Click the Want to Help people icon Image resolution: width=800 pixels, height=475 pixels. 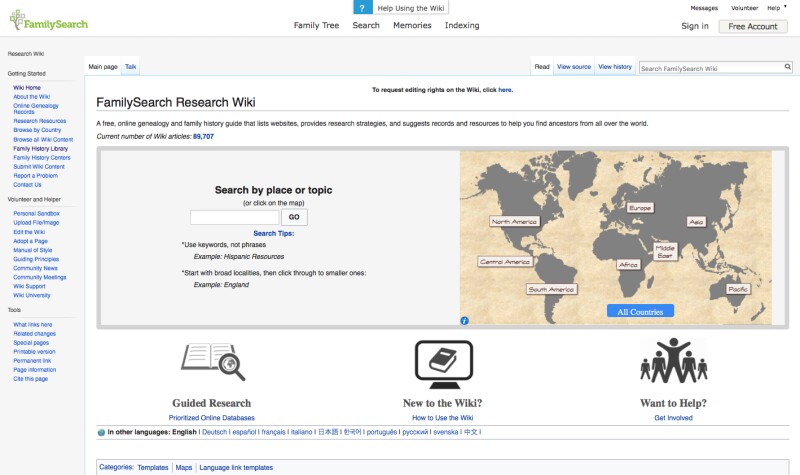(673, 360)
